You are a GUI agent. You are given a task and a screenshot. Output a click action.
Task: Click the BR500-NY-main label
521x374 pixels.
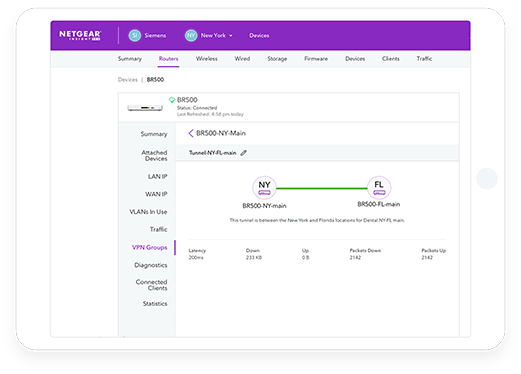click(x=264, y=206)
